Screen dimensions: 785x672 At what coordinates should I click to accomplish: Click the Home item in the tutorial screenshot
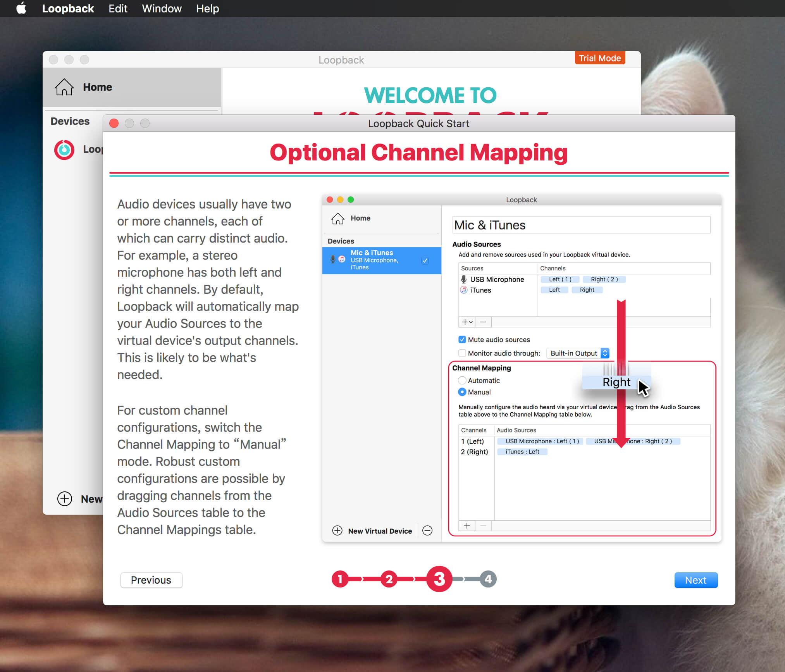click(x=382, y=218)
